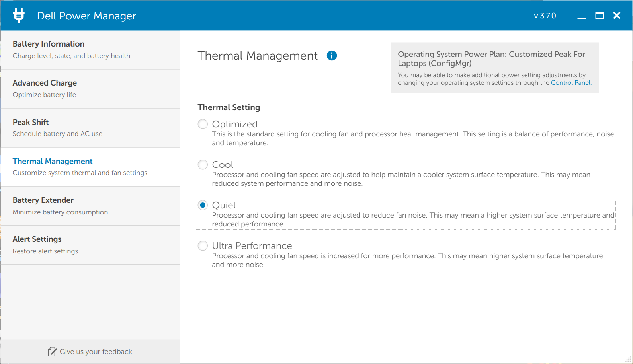The height and width of the screenshot is (364, 633).
Task: Choose Ultra Performance thermal setting
Action: pos(203,246)
